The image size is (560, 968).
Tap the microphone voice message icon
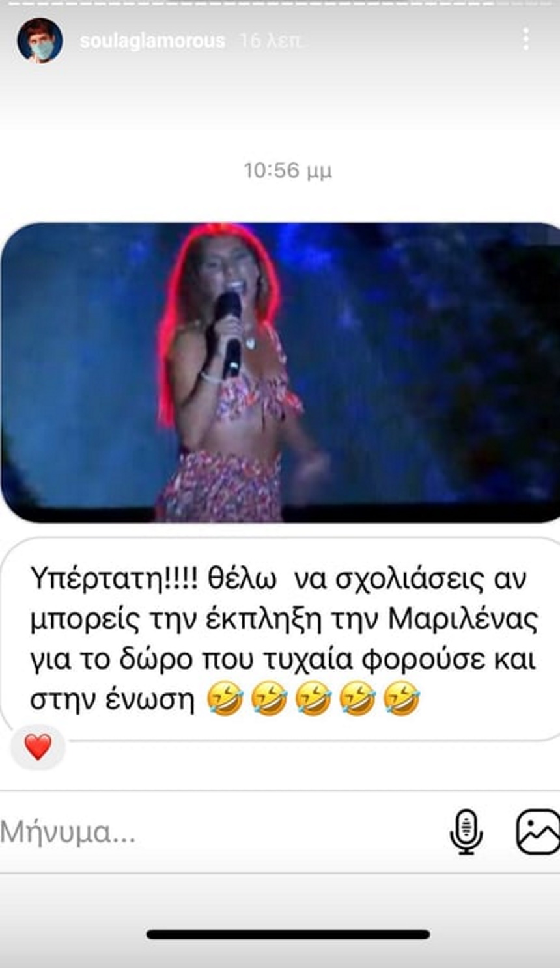coord(466,832)
